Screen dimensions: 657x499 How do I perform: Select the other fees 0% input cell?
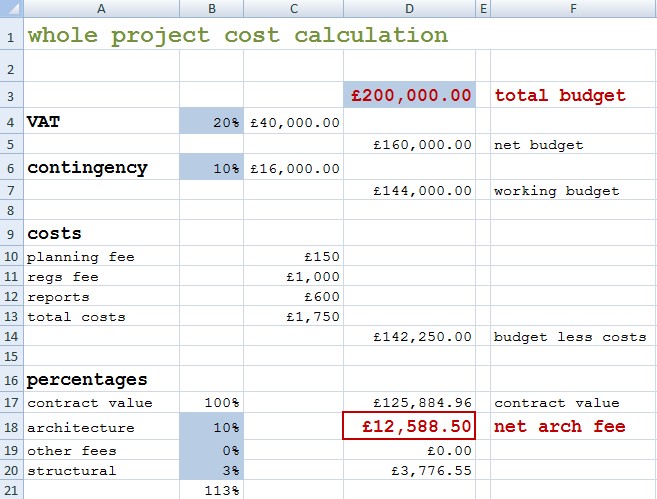click(x=212, y=450)
